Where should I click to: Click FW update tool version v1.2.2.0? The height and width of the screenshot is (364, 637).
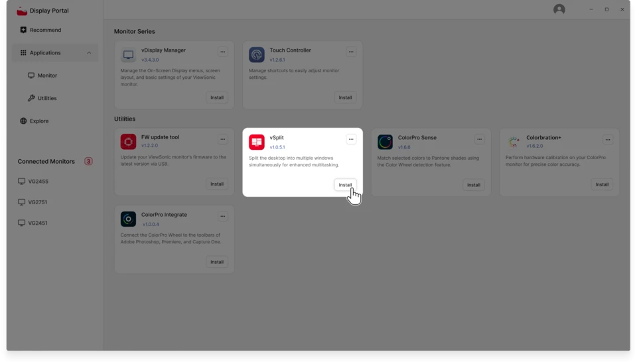149,145
